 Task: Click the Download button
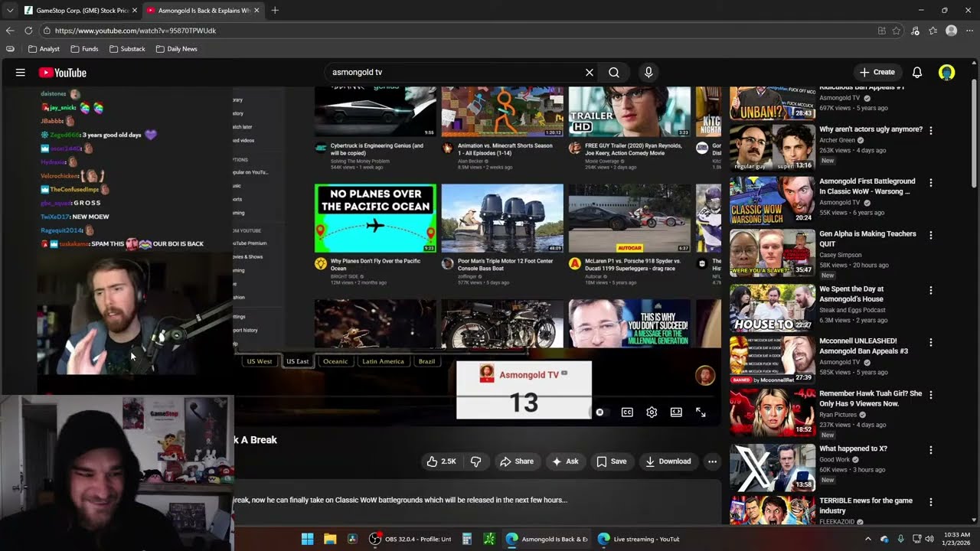(x=668, y=461)
